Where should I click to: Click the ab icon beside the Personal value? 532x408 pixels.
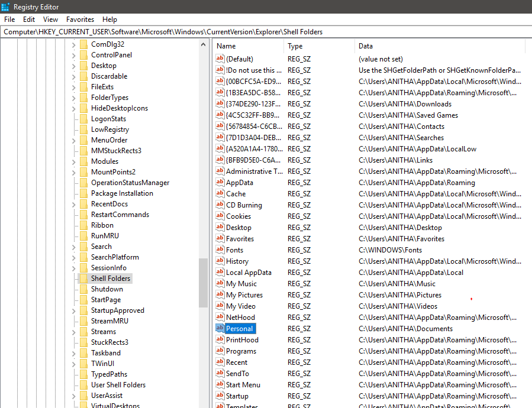[220, 328]
